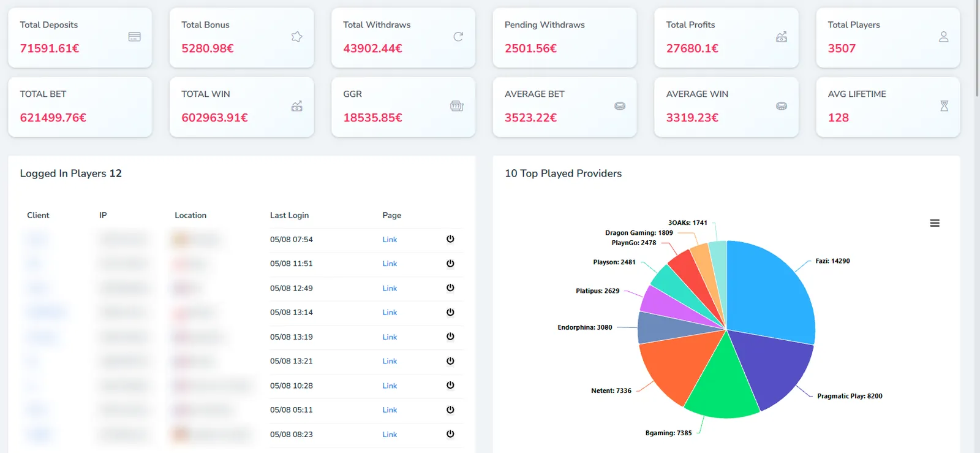Screen dimensions: 980x453
Task: Log out player with 05/08 07:54 login
Action: 450,239
